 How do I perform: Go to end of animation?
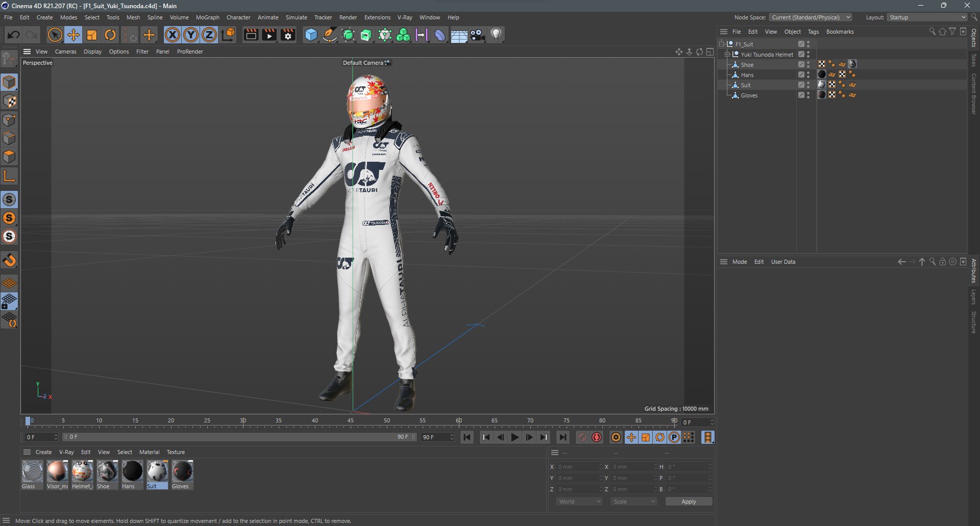(562, 437)
